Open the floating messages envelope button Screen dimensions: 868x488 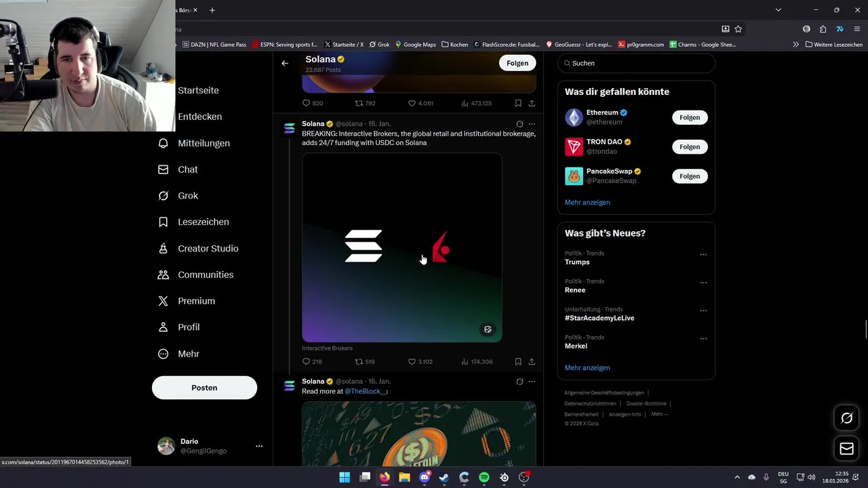[x=846, y=449]
